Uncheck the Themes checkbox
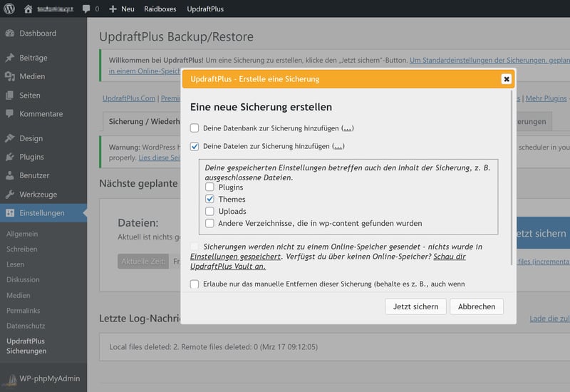 coord(210,200)
